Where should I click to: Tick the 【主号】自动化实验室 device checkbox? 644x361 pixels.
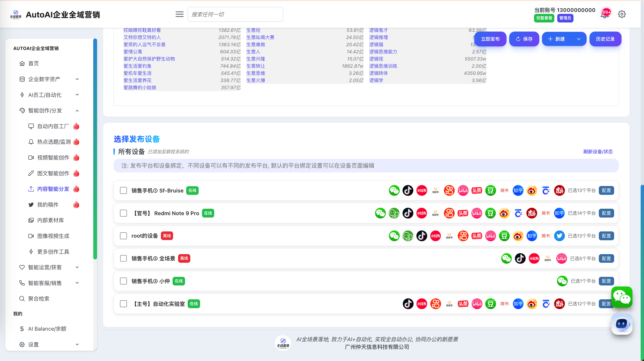123,304
